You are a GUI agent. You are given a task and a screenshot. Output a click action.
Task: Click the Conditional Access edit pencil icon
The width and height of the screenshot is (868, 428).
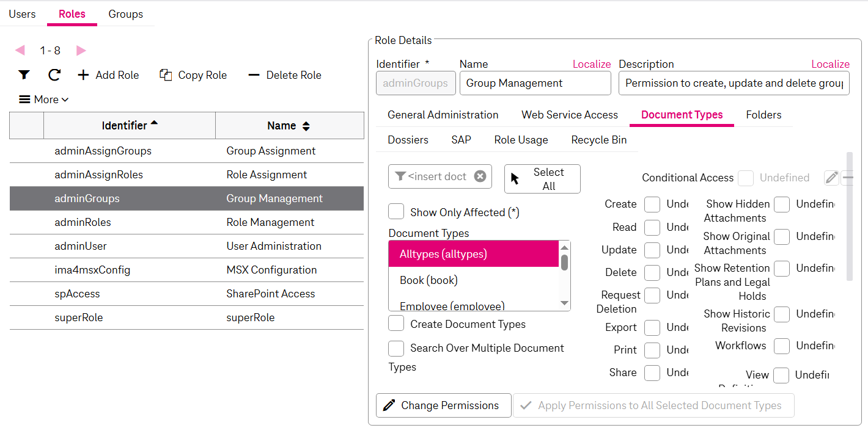[x=831, y=178]
